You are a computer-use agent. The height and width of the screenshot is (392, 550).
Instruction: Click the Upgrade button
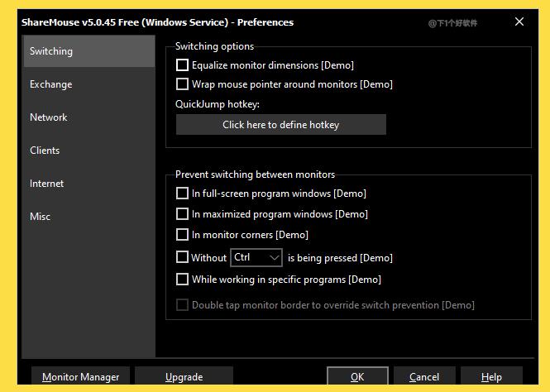click(184, 377)
